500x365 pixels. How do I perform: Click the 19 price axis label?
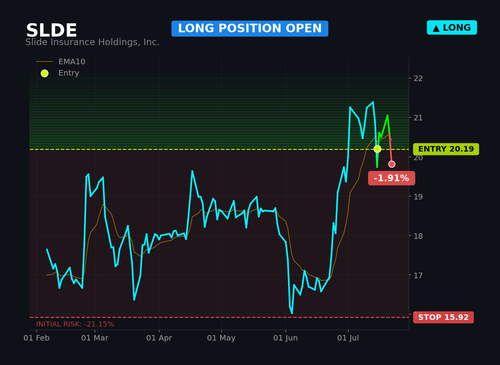418,197
